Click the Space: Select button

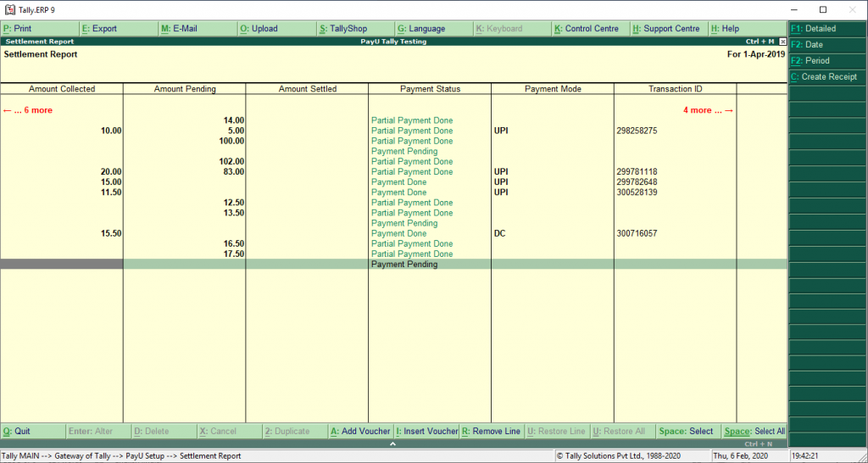pos(688,432)
